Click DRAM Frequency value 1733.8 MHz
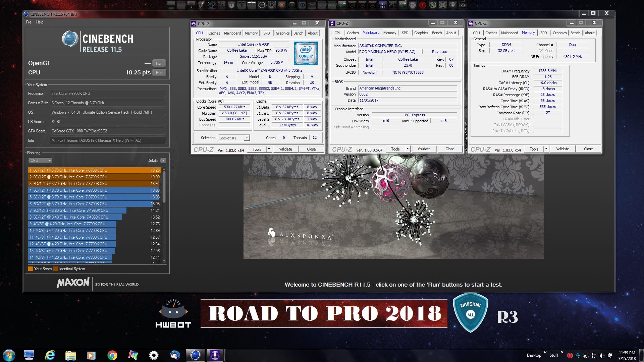Viewport: 644px width, 362px height. [x=548, y=71]
